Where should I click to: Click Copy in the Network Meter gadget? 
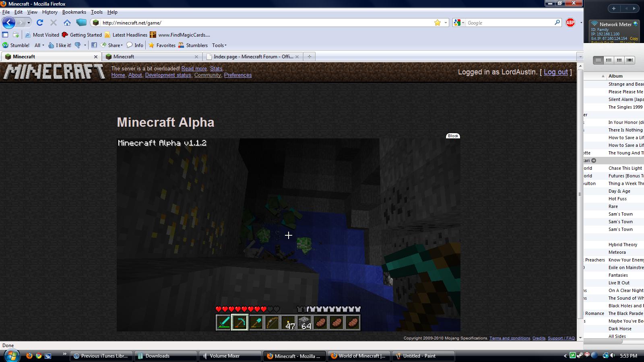[634, 39]
